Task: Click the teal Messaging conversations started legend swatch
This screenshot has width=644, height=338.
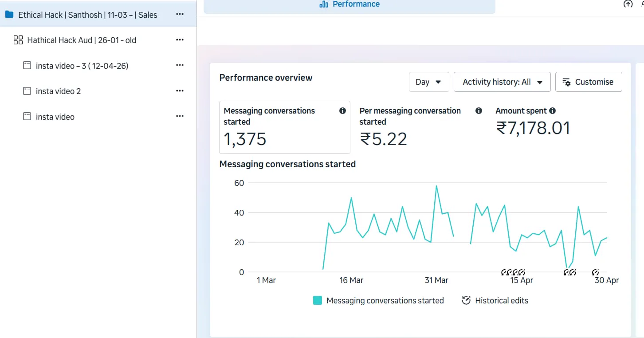Action: click(318, 300)
